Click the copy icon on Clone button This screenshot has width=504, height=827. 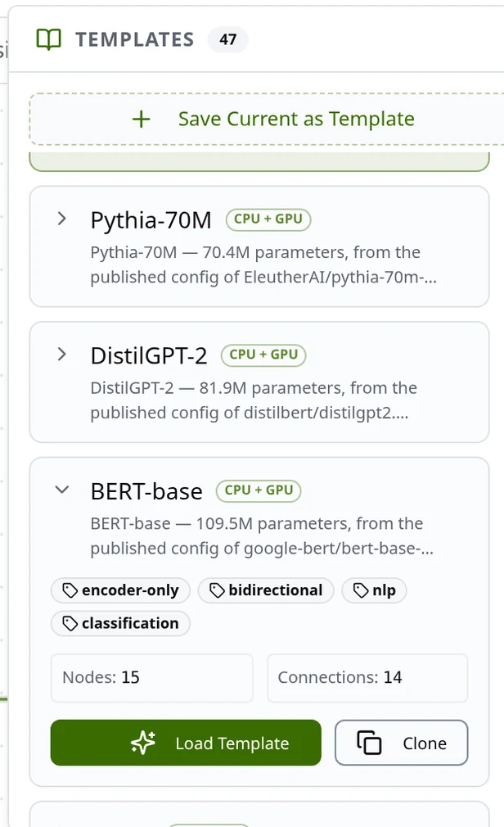(x=369, y=743)
